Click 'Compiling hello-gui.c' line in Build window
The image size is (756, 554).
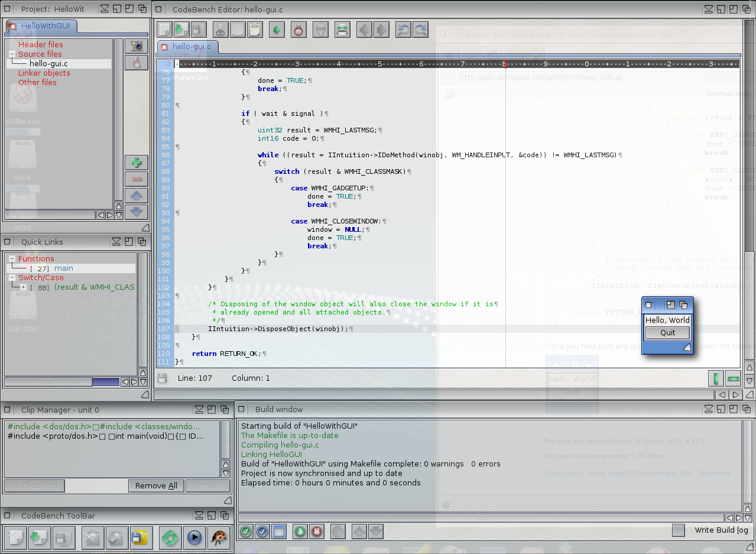[280, 445]
